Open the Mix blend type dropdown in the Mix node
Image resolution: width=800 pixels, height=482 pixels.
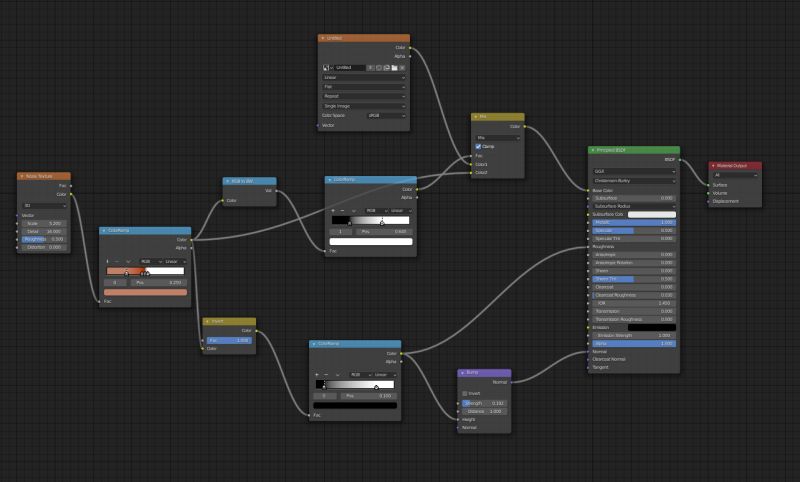pos(498,138)
